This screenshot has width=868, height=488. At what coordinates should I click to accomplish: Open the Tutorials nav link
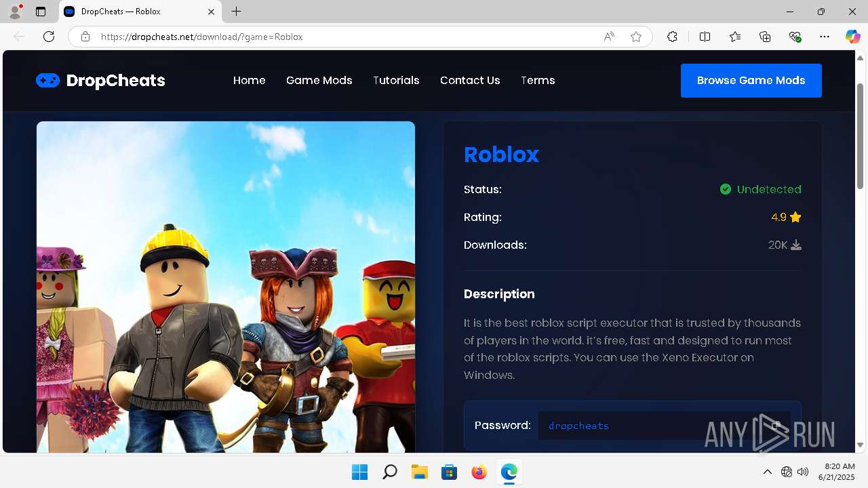click(x=396, y=80)
